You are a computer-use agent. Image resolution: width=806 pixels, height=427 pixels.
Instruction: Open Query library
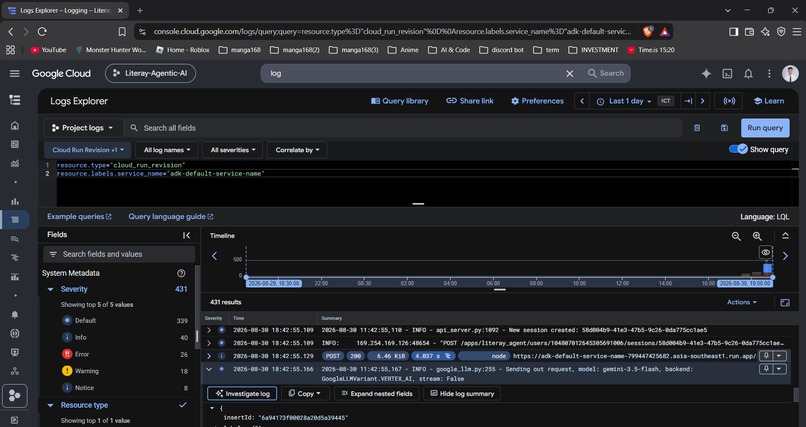399,101
